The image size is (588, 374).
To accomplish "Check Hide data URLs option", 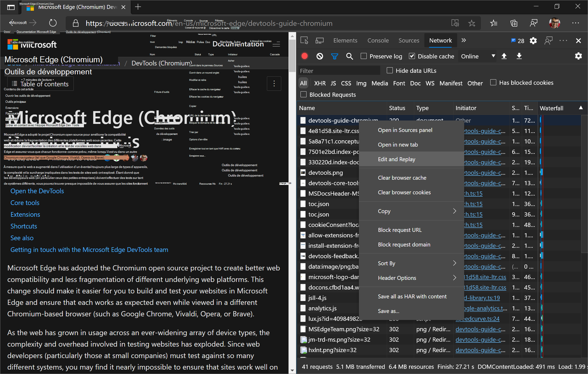I will tap(390, 70).
